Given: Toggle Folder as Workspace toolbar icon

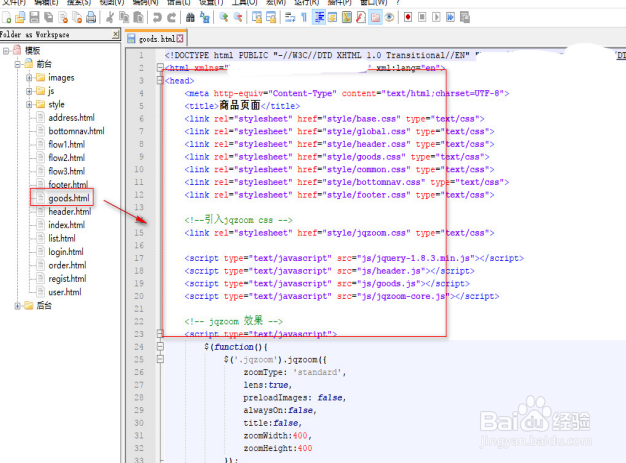Looking at the screenshot, I should point(375,18).
